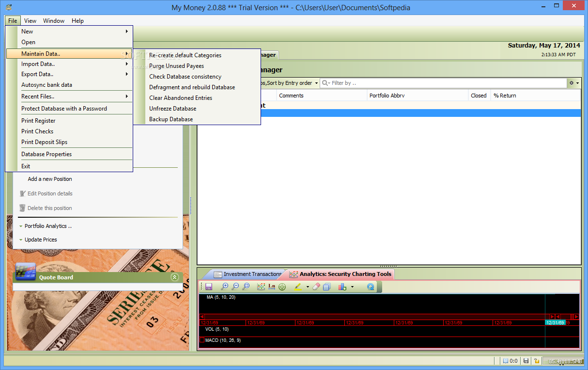Open the Window menu
The height and width of the screenshot is (370, 588).
click(x=54, y=21)
